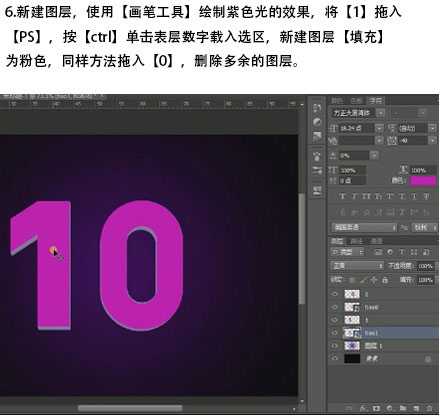Filter layers by pixel layers icon
The image size is (440, 417).
[378, 252]
